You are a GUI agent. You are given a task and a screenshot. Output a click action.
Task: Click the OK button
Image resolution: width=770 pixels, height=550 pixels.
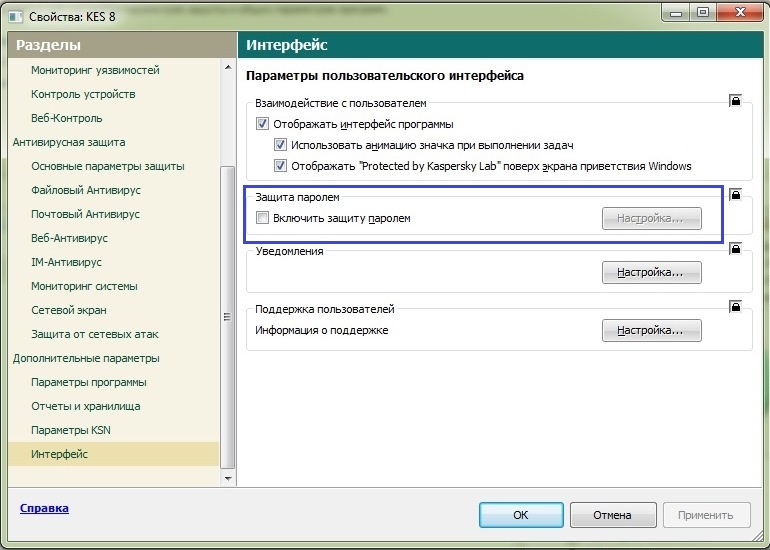click(x=521, y=515)
